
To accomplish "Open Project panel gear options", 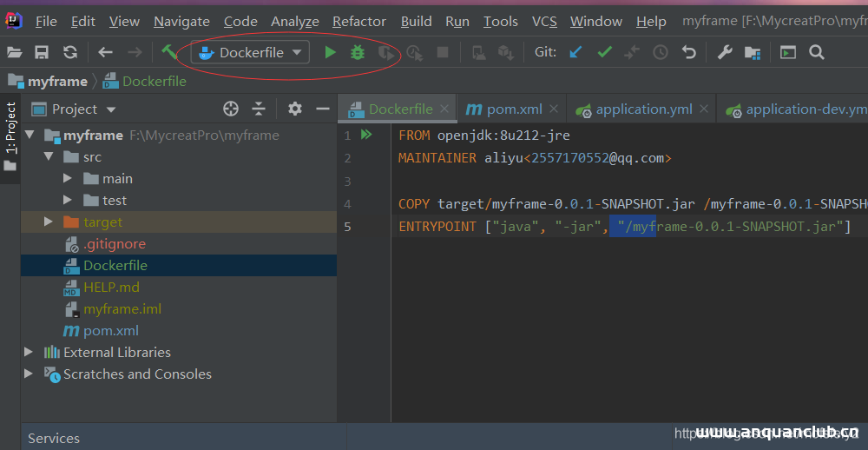I will click(x=295, y=109).
